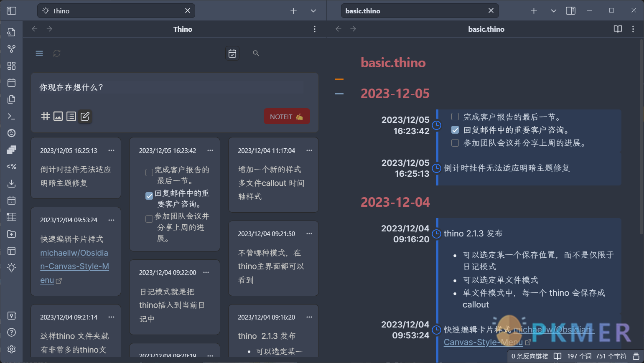The image size is (644, 363).
Task: Open tab list dropdown in left pane
Action: click(x=313, y=11)
